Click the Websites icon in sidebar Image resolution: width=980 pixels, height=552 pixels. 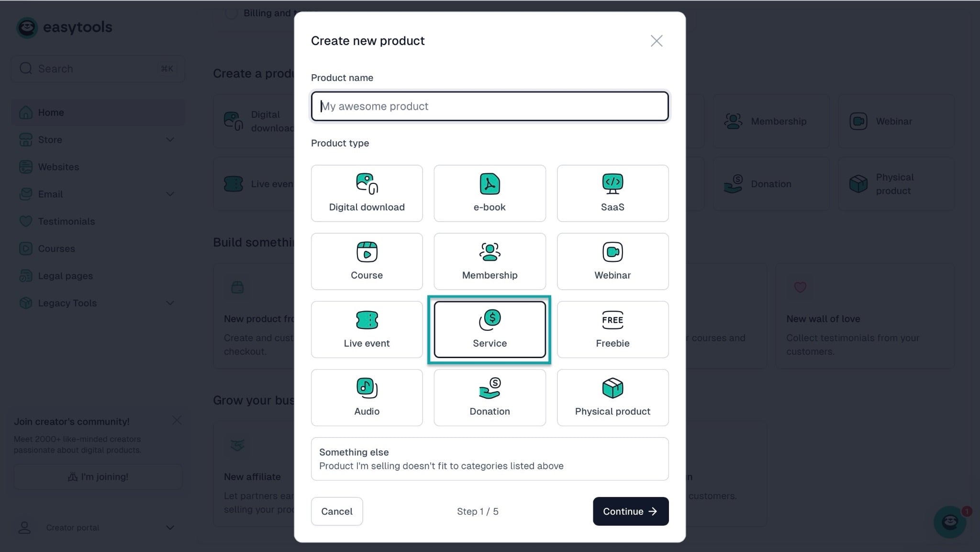click(26, 167)
